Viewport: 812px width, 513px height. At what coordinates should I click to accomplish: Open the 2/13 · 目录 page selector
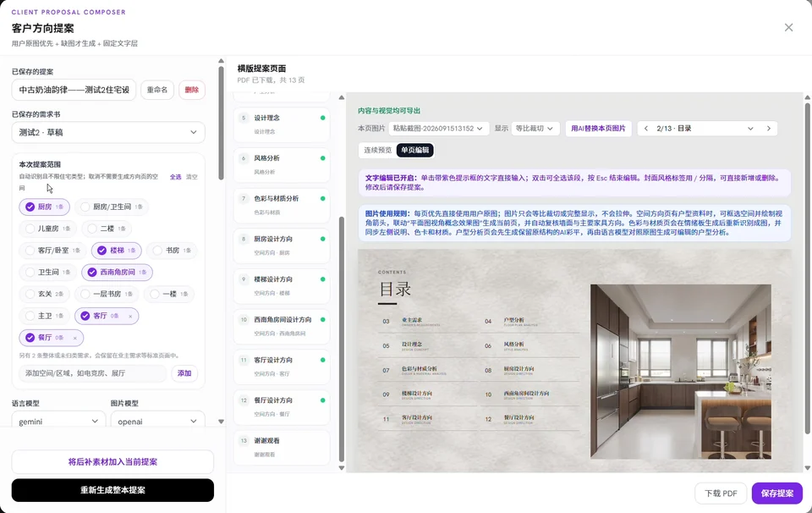705,129
